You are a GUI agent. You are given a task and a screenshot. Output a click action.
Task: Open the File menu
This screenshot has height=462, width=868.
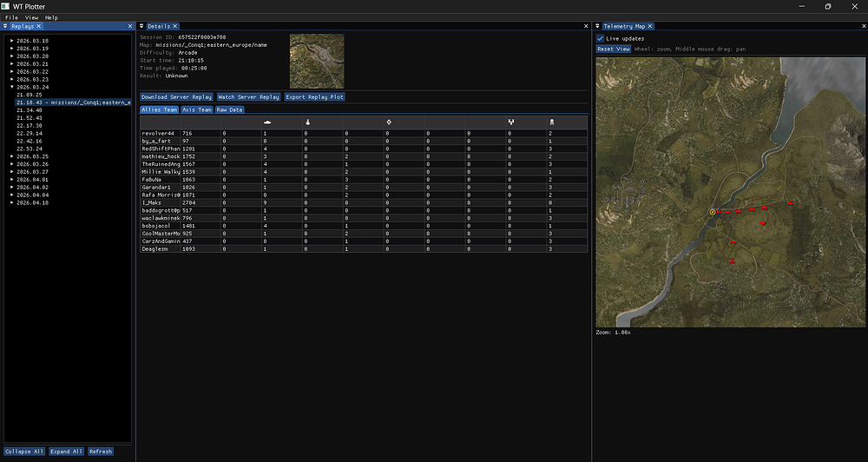[11, 16]
